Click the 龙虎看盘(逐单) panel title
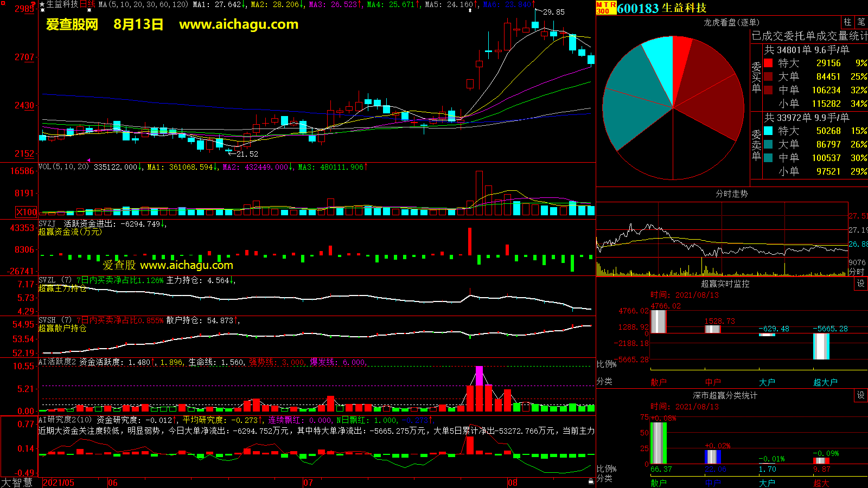The height and width of the screenshot is (488, 868). [x=731, y=22]
